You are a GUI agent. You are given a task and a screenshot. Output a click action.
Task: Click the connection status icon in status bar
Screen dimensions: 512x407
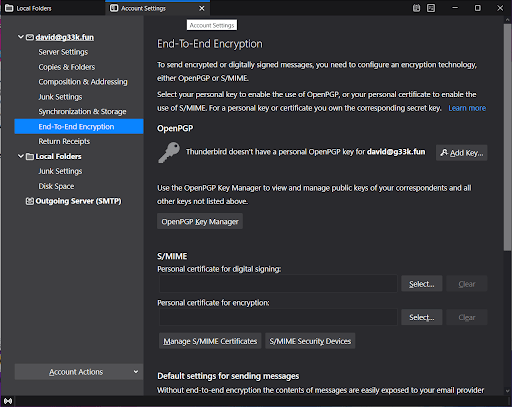tap(8, 401)
